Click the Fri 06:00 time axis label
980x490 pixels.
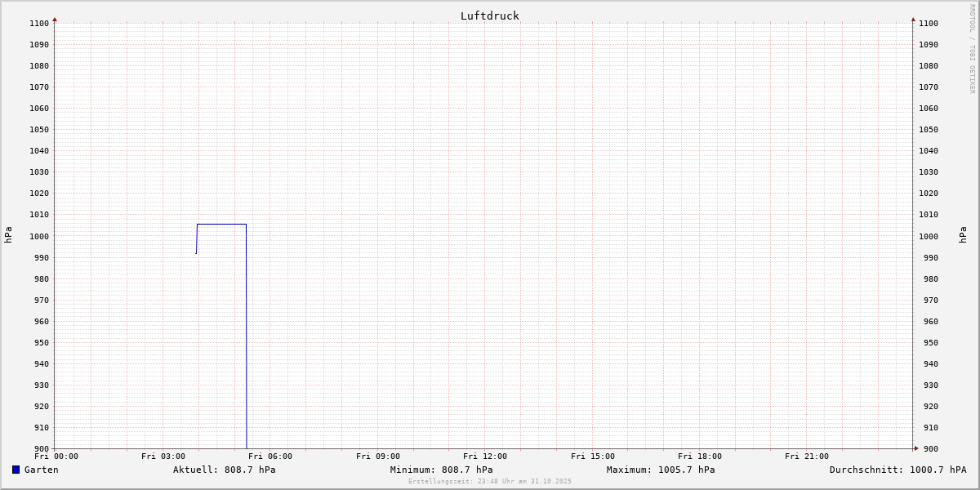coord(270,457)
